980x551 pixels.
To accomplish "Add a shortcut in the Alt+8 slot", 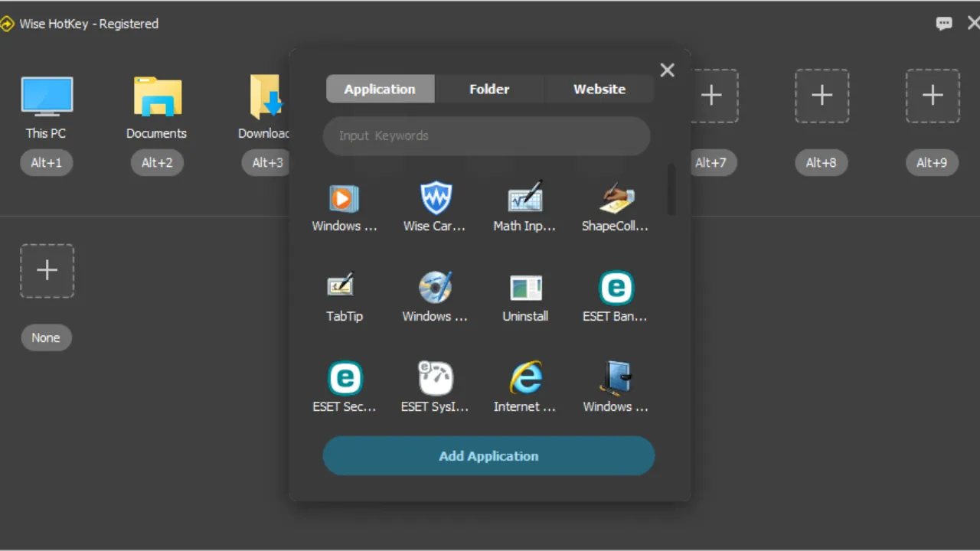I will (x=822, y=96).
